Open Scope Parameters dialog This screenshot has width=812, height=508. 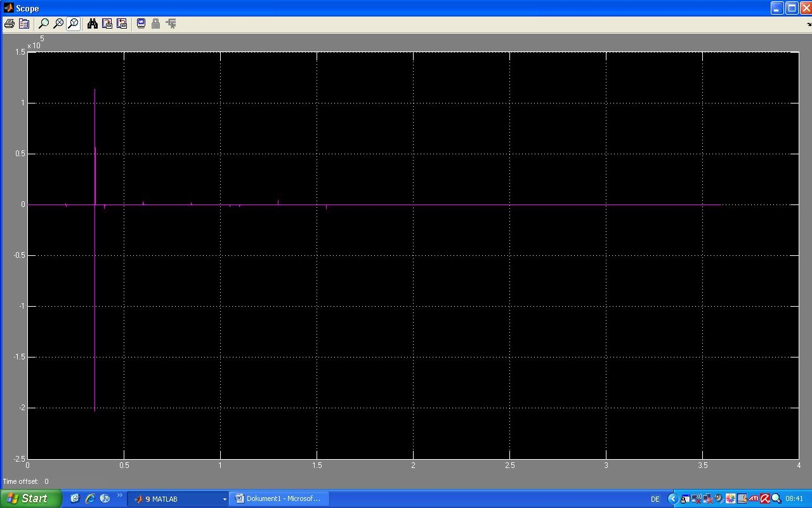(x=24, y=23)
